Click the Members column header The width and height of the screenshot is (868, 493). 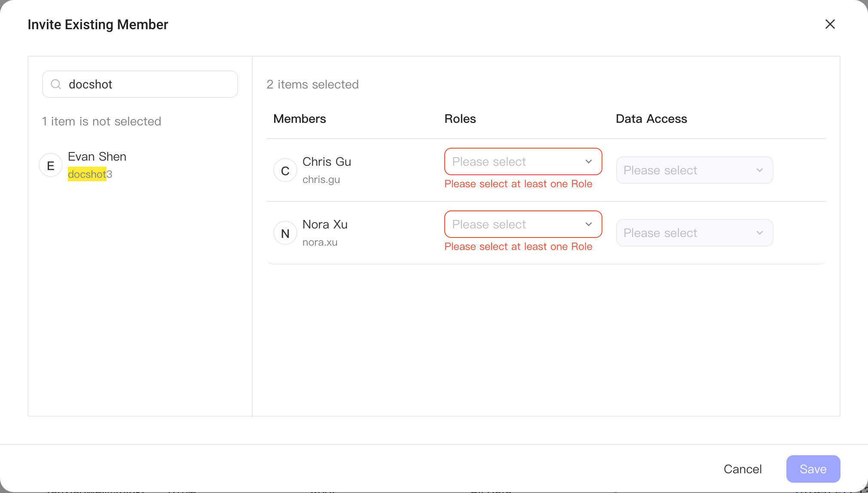click(300, 119)
